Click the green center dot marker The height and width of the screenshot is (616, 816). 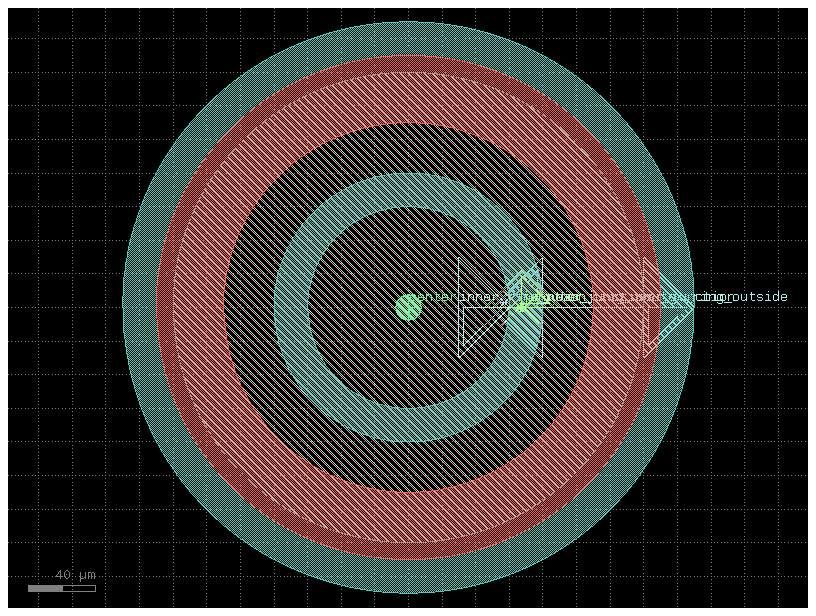(408, 307)
